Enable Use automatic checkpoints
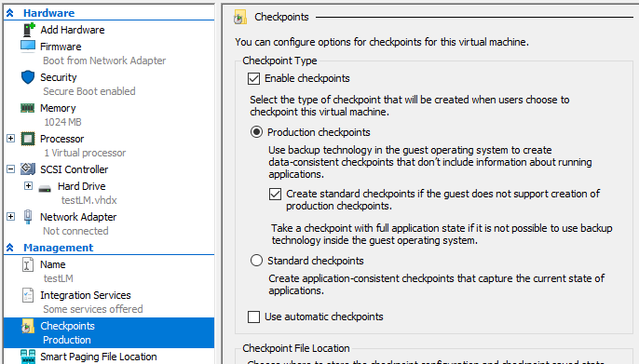The height and width of the screenshot is (364, 639). point(253,317)
